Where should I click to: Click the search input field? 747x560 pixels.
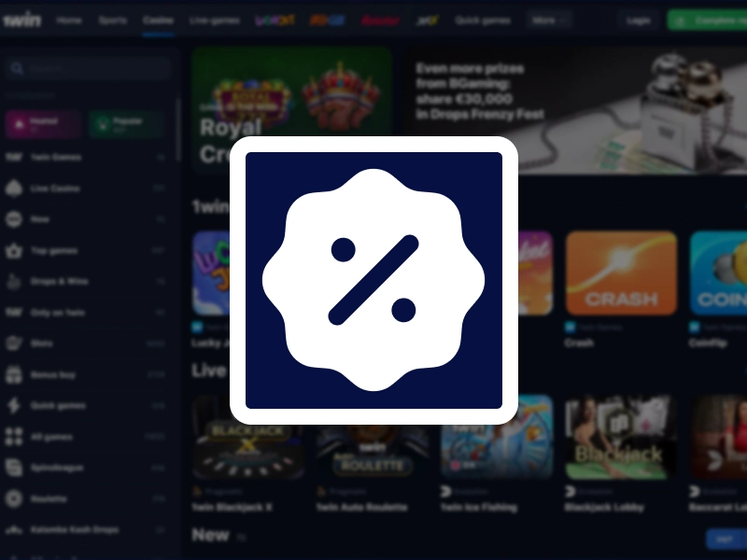(88, 67)
